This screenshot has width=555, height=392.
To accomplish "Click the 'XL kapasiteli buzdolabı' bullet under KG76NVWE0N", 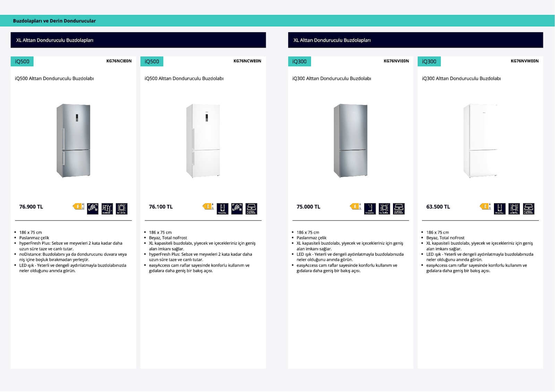I will pyautogui.click(x=480, y=246).
